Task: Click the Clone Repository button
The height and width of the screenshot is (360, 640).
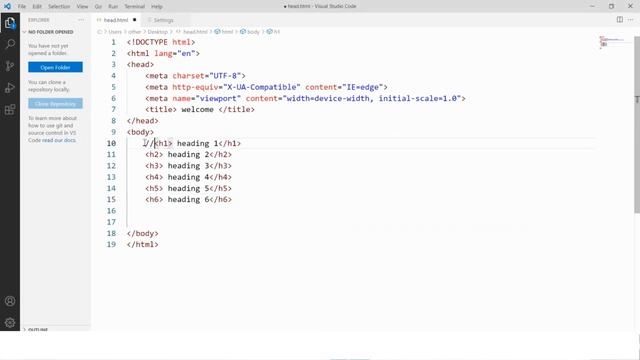Action: (55, 104)
